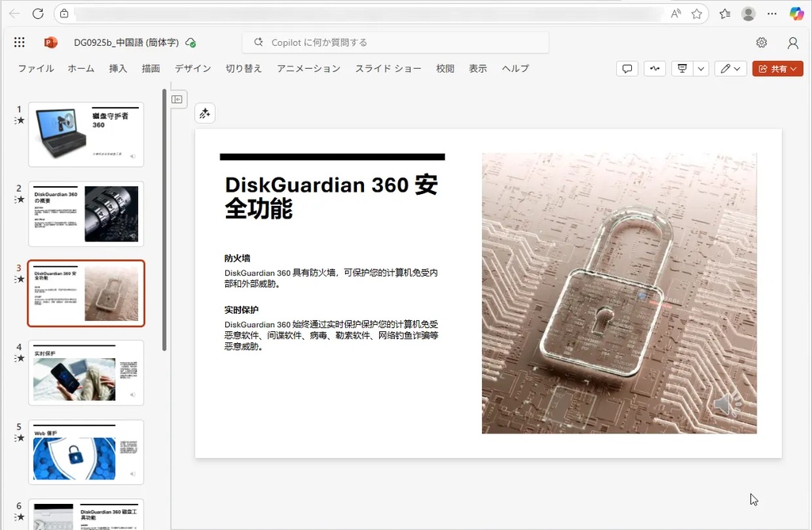Open the ファイル menu
The height and width of the screenshot is (530, 812).
point(36,68)
